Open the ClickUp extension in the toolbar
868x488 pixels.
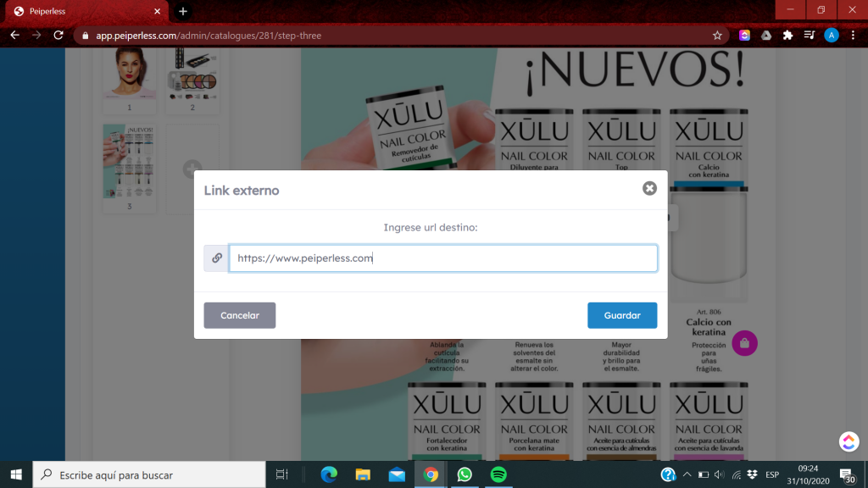point(744,36)
